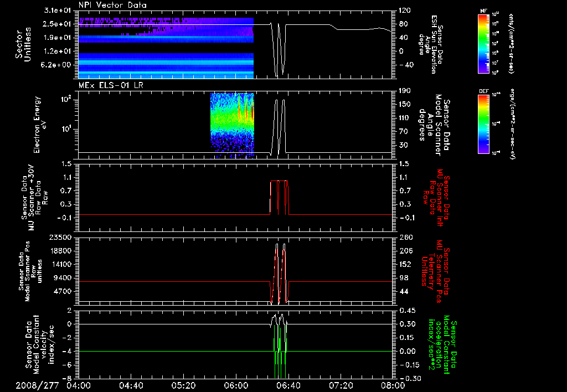Click the NPI sector spectrogram image
This screenshot has width=567, height=392.
pos(166,48)
